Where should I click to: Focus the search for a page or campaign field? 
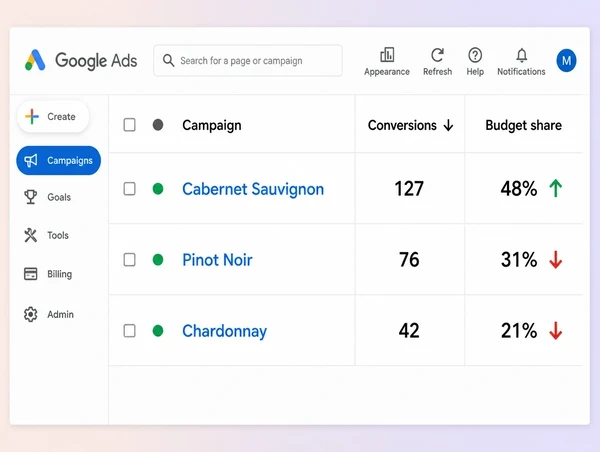248,60
